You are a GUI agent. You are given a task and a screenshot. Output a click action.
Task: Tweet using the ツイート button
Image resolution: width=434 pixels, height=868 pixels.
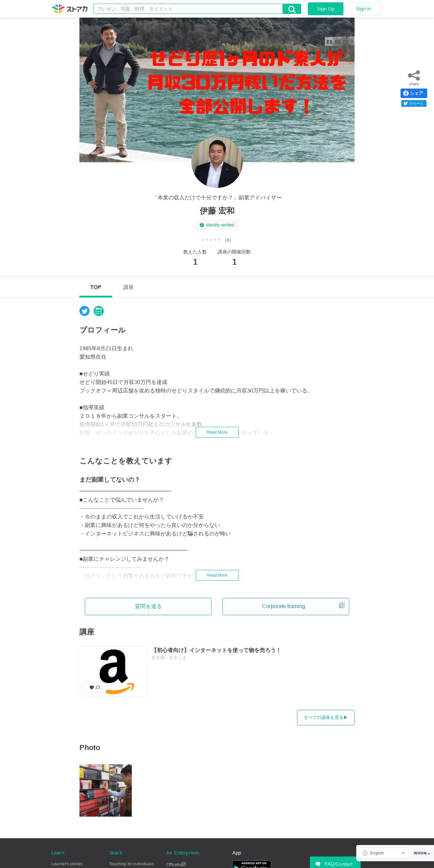click(x=414, y=103)
